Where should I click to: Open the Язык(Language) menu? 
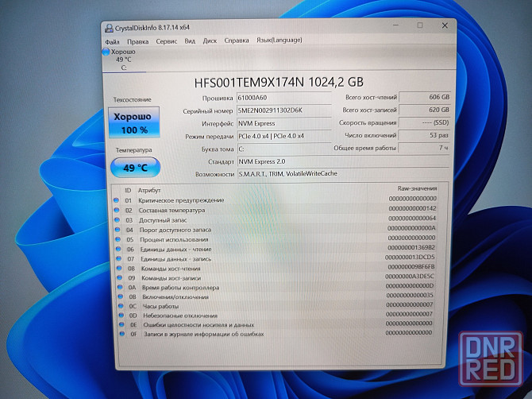pyautogui.click(x=279, y=40)
